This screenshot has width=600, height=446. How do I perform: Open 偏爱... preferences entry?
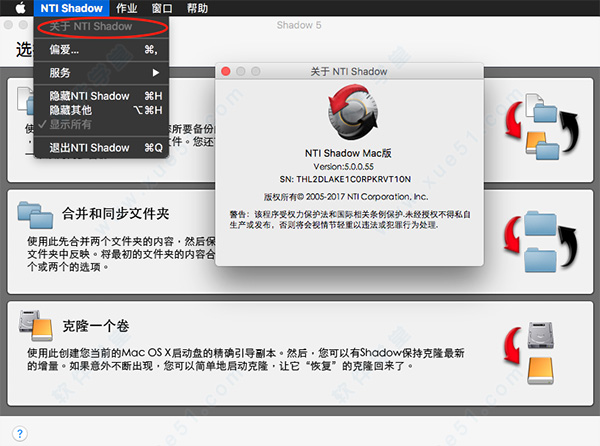(x=102, y=50)
